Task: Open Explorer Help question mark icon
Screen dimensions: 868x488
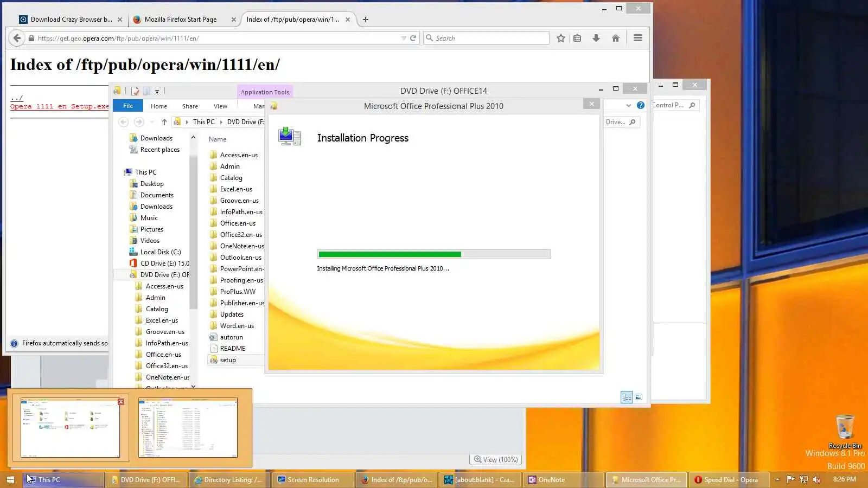Action: point(641,106)
